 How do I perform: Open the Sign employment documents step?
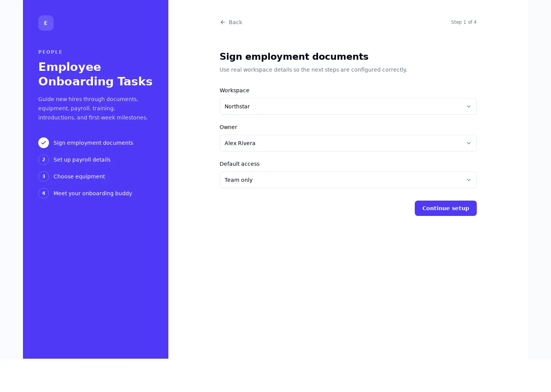(93, 143)
